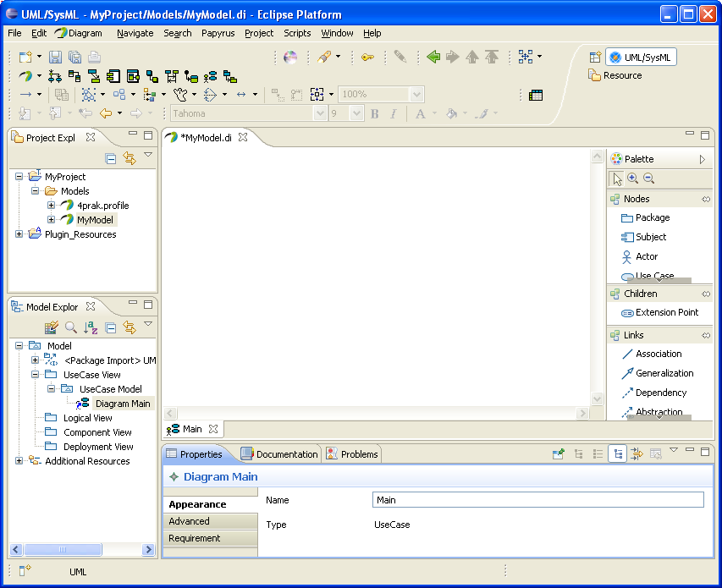Click the green Back arrow toolbar icon
The height and width of the screenshot is (588, 722).
pos(433,57)
